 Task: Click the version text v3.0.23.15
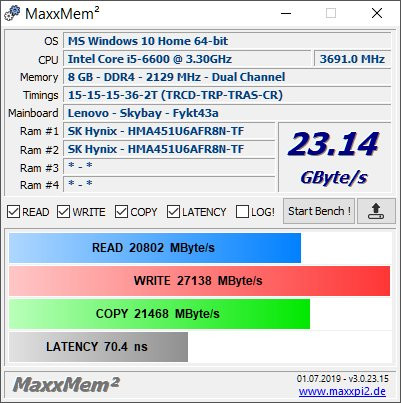click(x=369, y=379)
